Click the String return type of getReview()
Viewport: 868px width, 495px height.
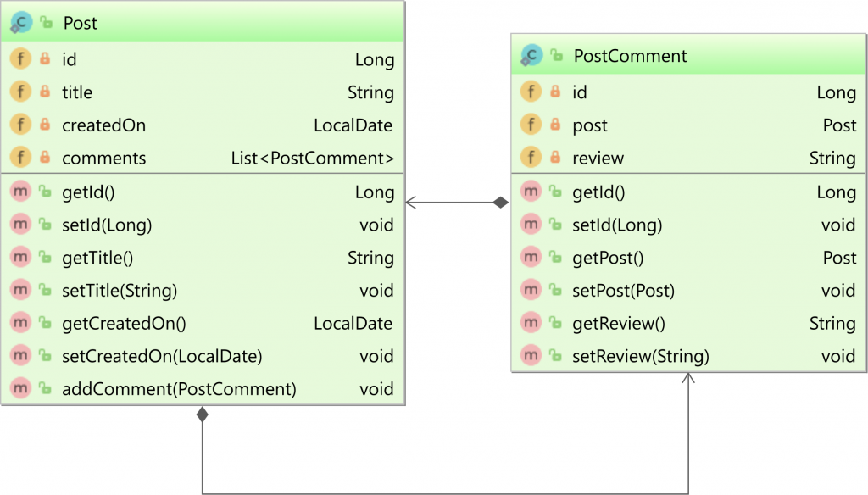pos(832,324)
